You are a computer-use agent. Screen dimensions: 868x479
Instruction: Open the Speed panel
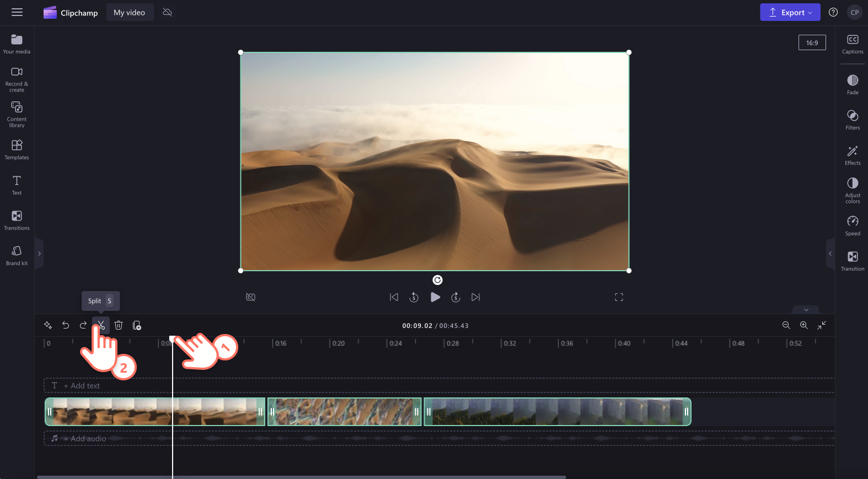(853, 226)
